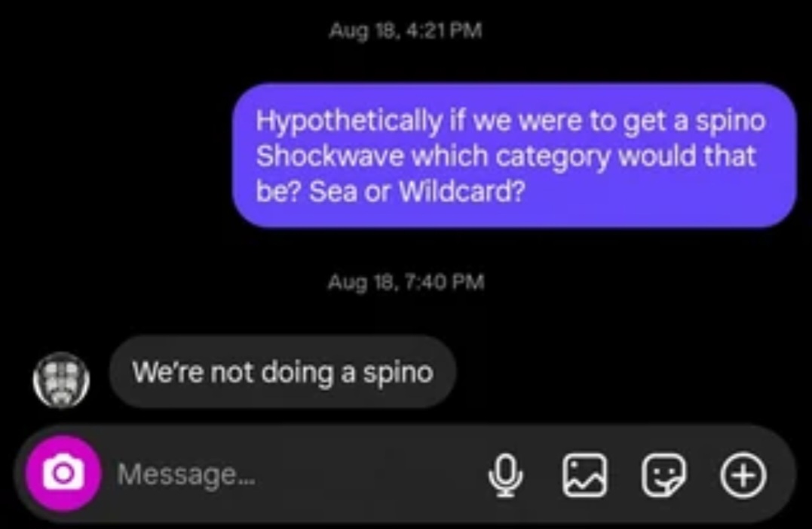This screenshot has width=812, height=529.
Task: Click the word "We're" in the reply bubble
Action: [167, 372]
